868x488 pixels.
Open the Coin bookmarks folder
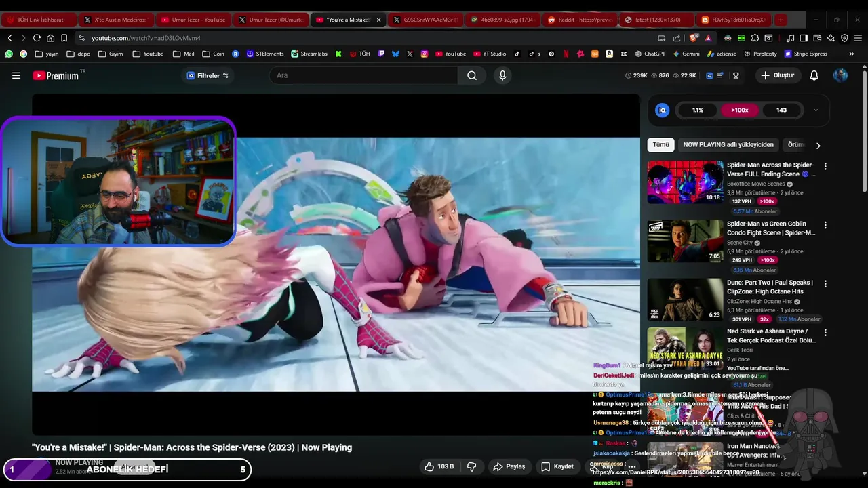click(x=214, y=54)
